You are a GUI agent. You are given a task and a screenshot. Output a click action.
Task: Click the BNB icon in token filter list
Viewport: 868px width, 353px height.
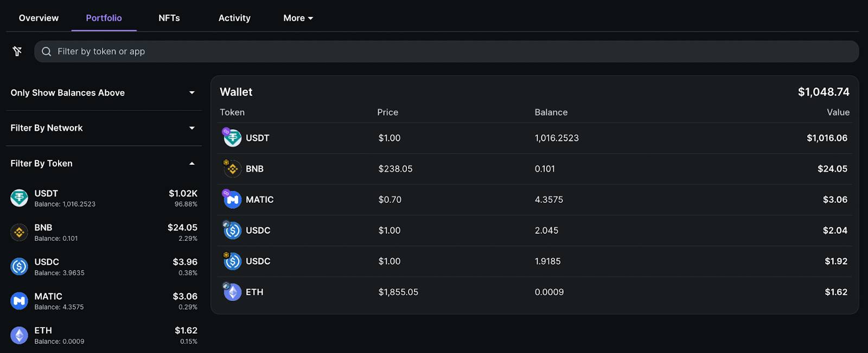tap(20, 233)
